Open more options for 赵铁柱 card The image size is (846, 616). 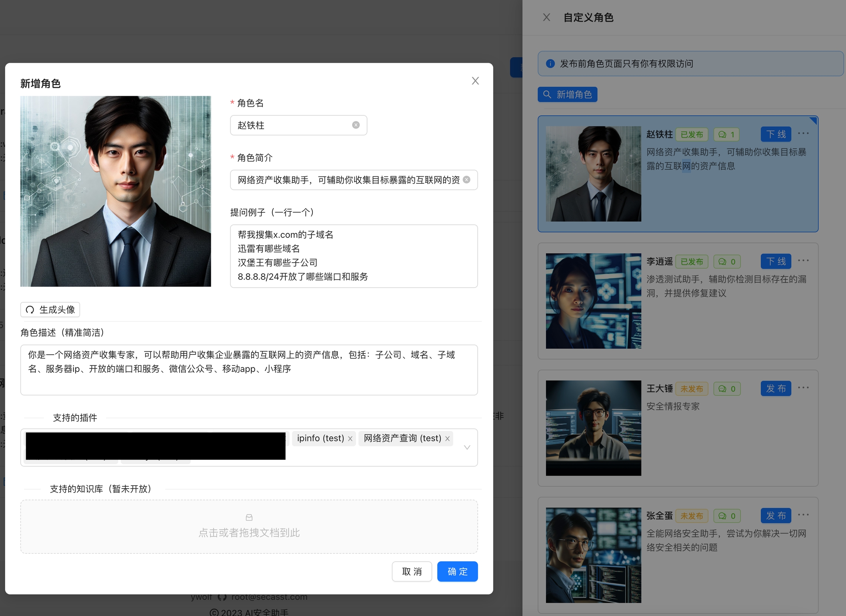[x=803, y=134]
